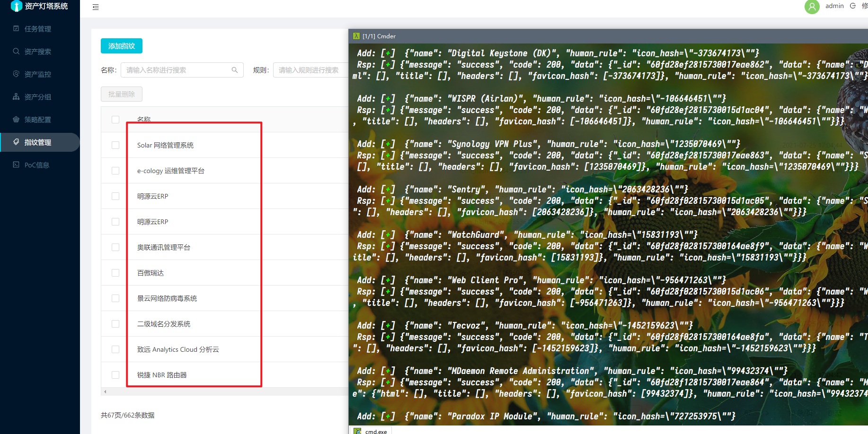Click the admin username link
The height and width of the screenshot is (434, 868).
coord(834,6)
